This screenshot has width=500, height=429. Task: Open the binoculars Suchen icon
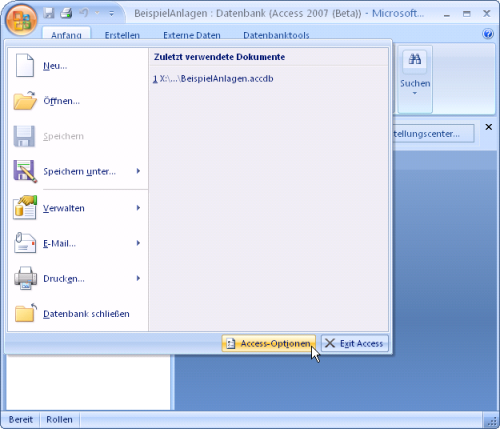415,60
